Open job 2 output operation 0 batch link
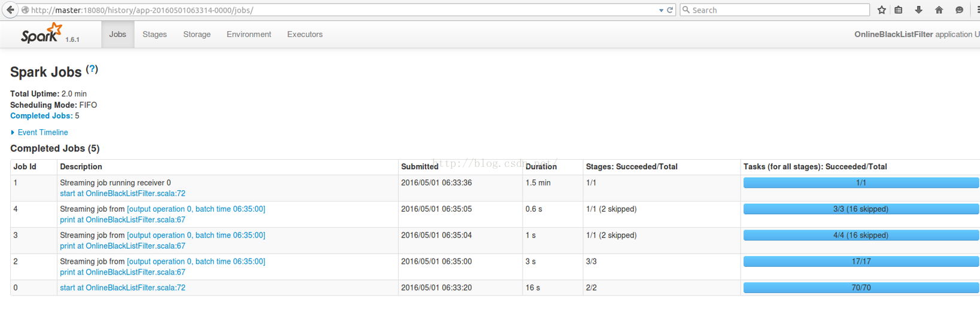This screenshot has height=314, width=980. 196,262
